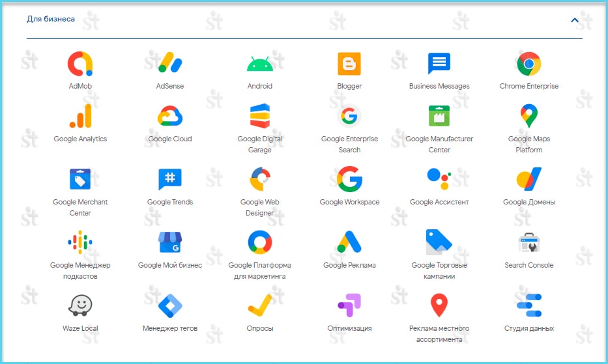Click the Waze Local smiley icon

pos(80,305)
